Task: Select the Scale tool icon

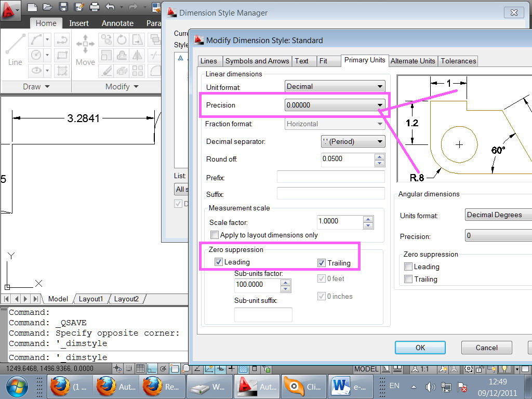Action: click(106, 55)
